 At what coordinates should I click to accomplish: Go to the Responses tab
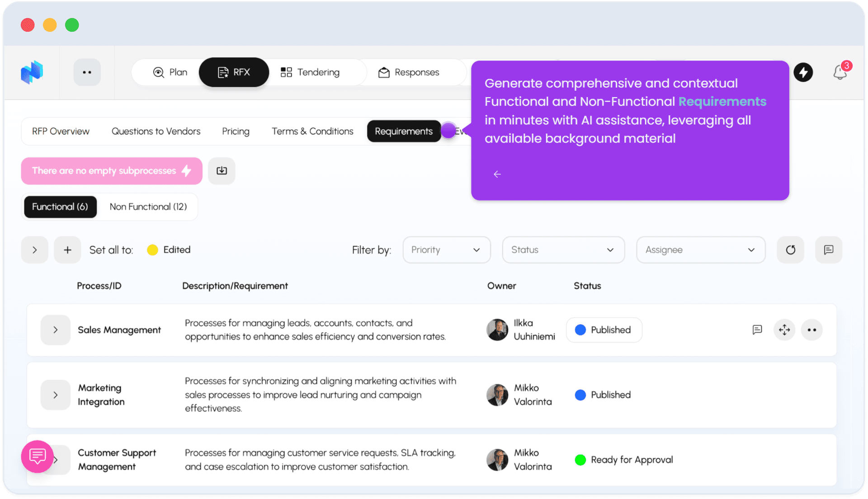point(409,72)
